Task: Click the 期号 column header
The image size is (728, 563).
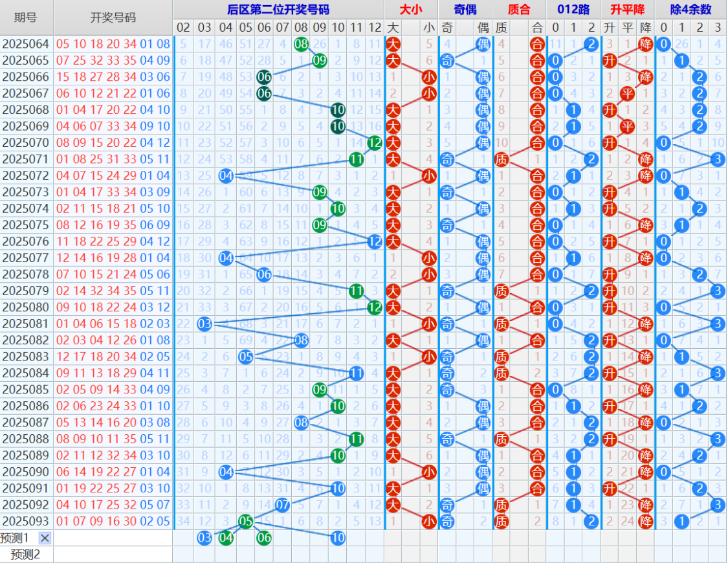Action: (x=26, y=17)
